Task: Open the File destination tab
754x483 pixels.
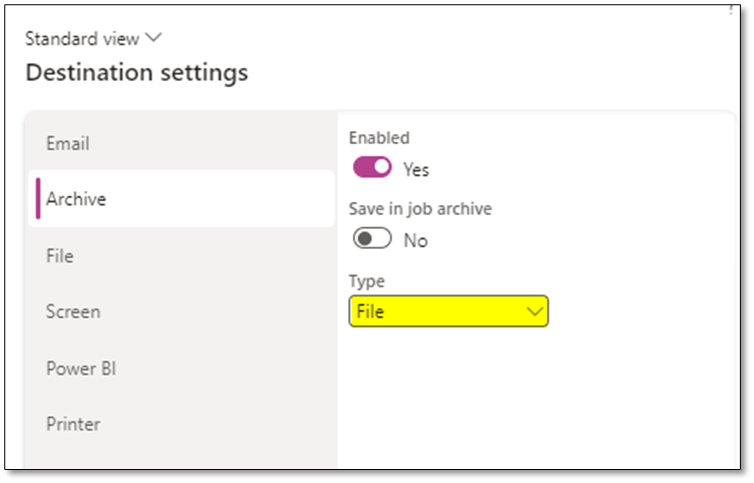Action: (x=60, y=256)
